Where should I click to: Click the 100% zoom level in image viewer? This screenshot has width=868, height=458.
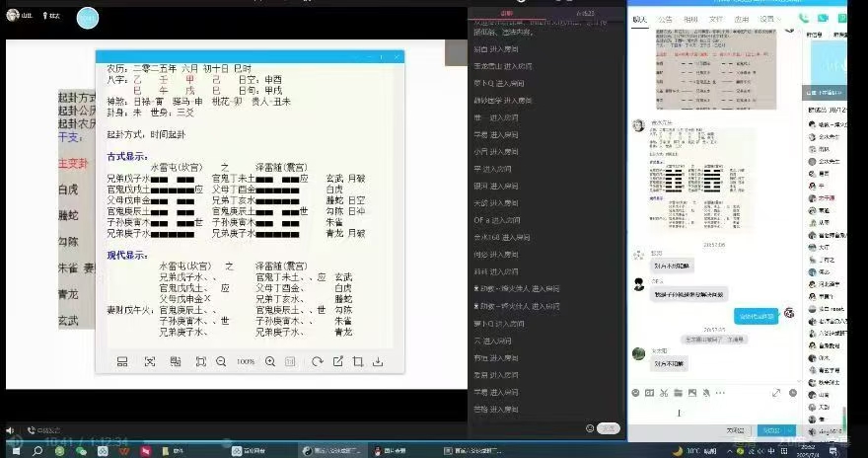click(x=246, y=362)
